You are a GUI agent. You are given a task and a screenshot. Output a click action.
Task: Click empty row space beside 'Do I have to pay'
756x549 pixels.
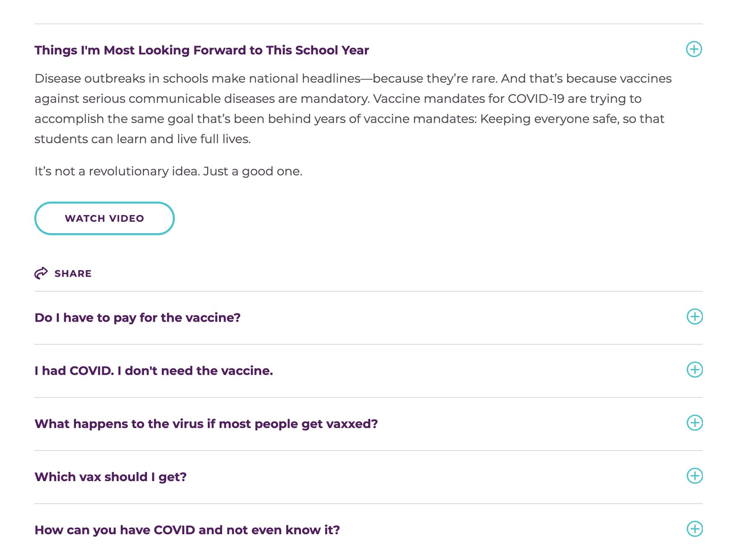click(461, 318)
